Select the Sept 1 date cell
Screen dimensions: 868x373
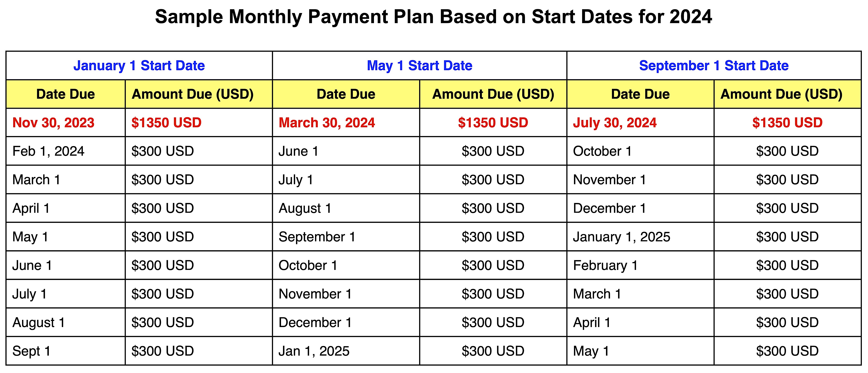pyautogui.click(x=31, y=351)
